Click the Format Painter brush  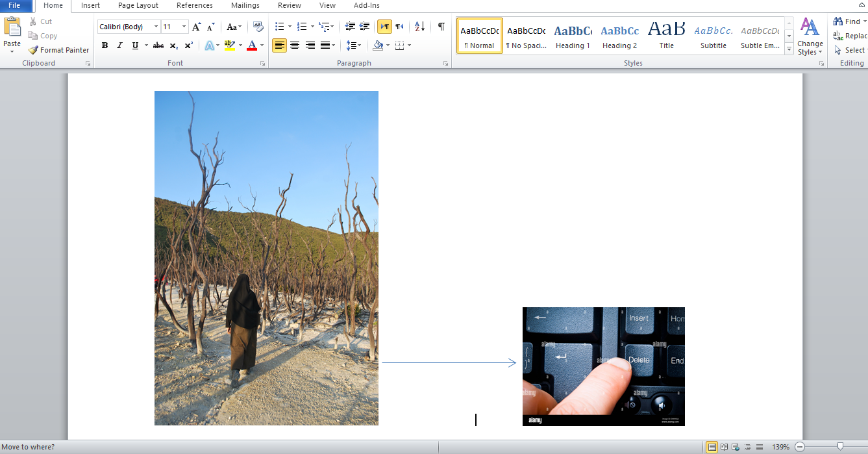[x=58, y=50]
